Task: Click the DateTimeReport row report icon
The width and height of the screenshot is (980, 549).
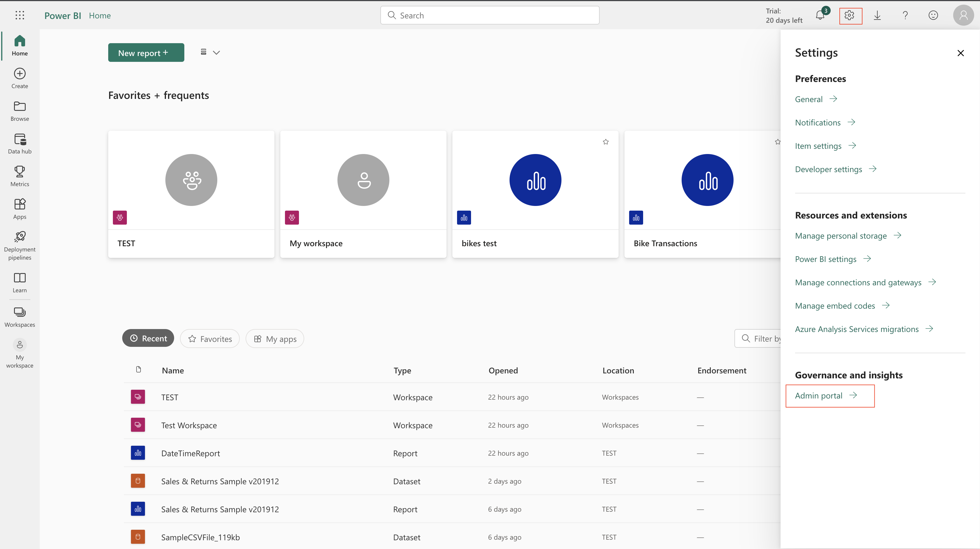Action: click(x=138, y=453)
